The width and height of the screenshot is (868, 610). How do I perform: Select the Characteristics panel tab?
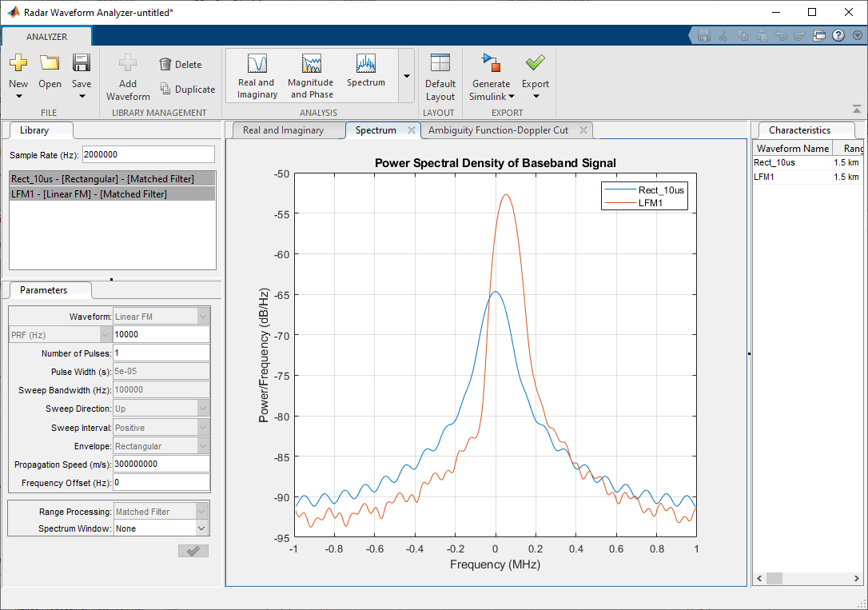point(799,130)
